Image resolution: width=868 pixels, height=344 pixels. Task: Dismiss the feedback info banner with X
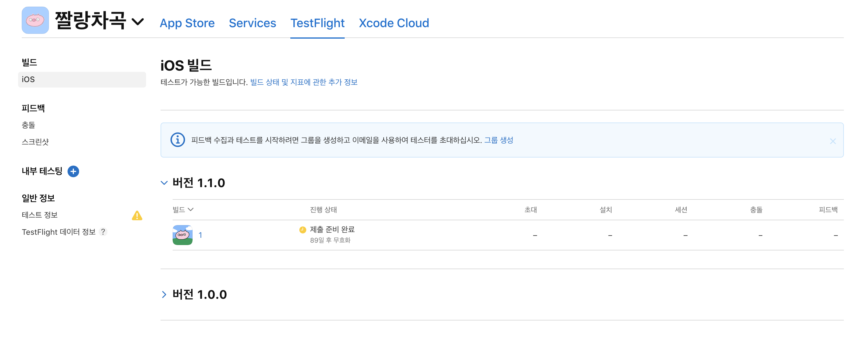pyautogui.click(x=833, y=141)
